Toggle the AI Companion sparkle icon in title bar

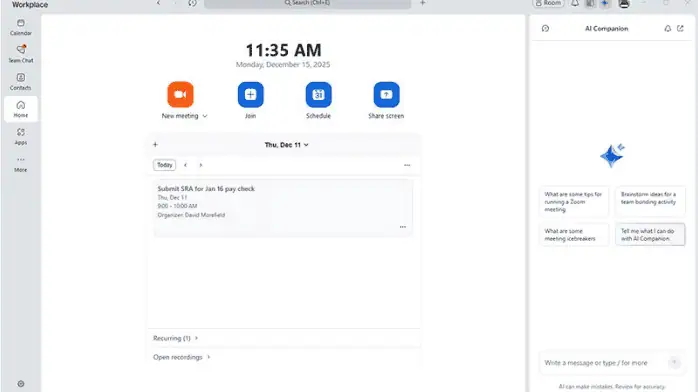(x=605, y=4)
